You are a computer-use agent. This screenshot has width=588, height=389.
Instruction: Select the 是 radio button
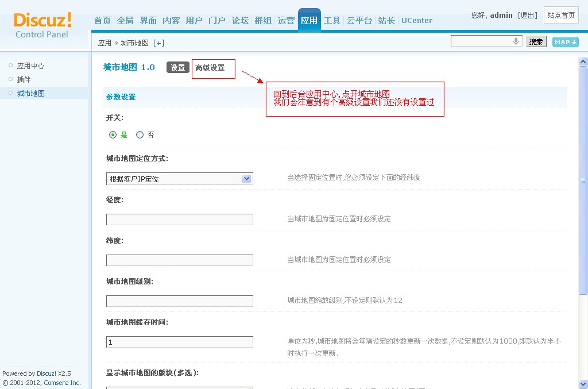click(113, 135)
